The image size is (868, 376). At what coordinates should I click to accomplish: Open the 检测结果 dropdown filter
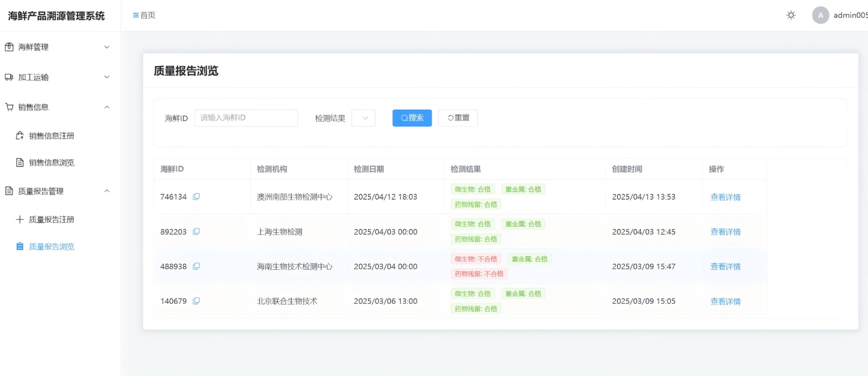pos(363,118)
